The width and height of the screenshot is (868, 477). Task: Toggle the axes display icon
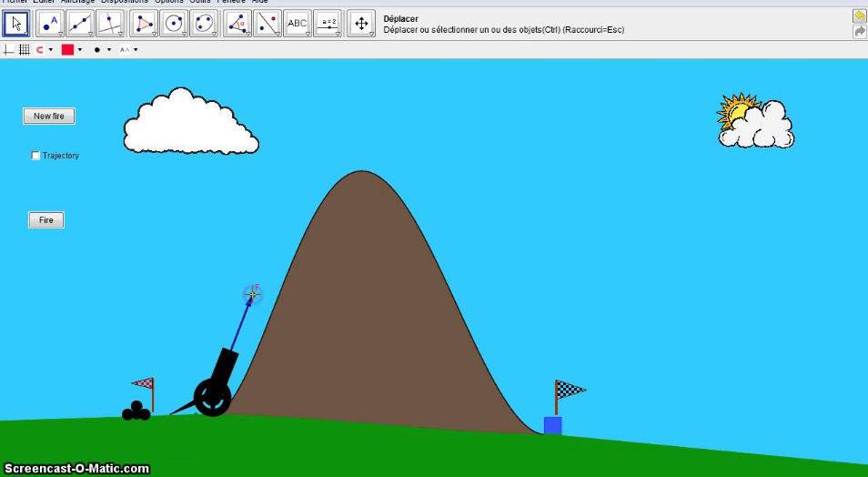pyautogui.click(x=8, y=50)
